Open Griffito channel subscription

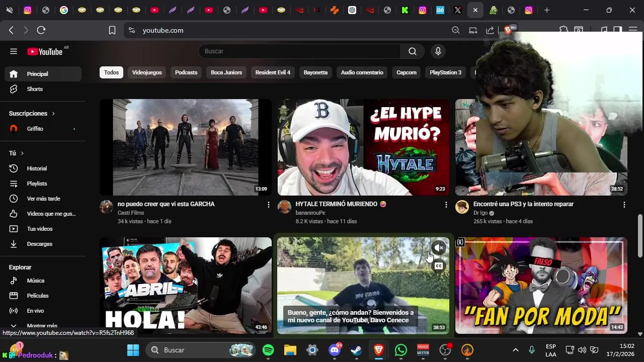pyautogui.click(x=43, y=129)
